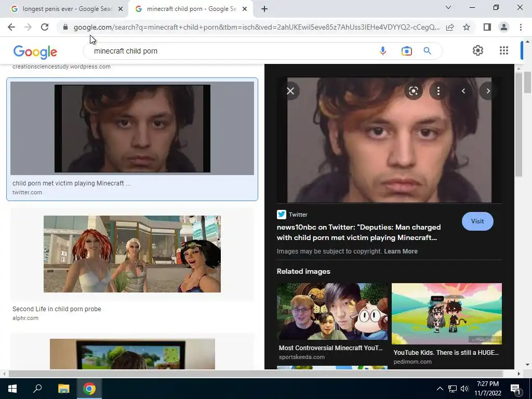
Task: Click the sportskeeda.com source text
Action: coord(302,357)
